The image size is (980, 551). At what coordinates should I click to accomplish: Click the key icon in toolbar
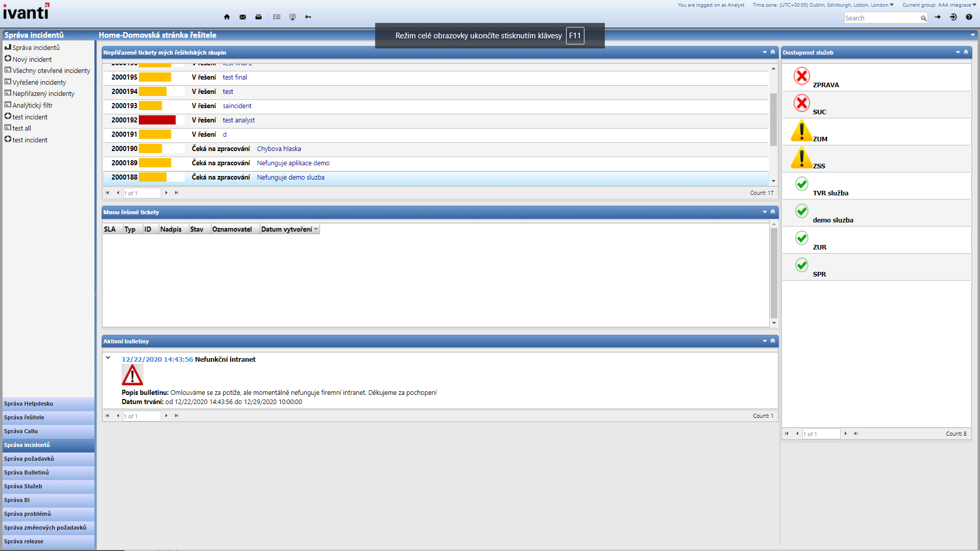tap(308, 17)
